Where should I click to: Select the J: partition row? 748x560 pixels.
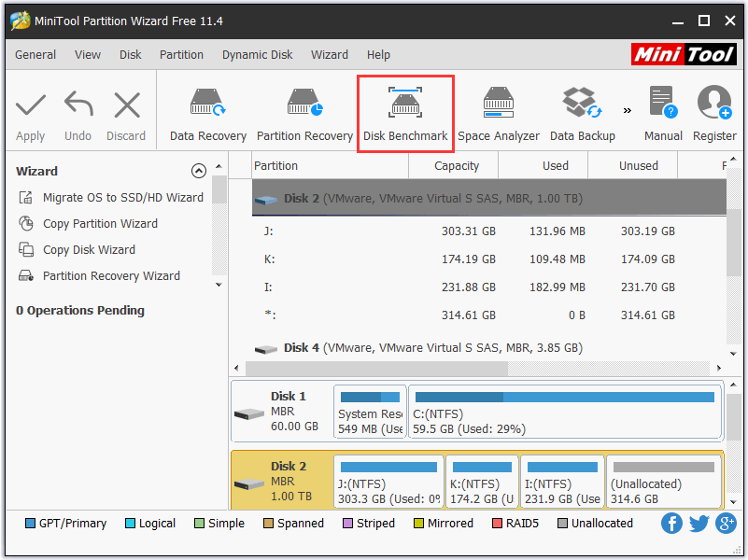pos(489,231)
